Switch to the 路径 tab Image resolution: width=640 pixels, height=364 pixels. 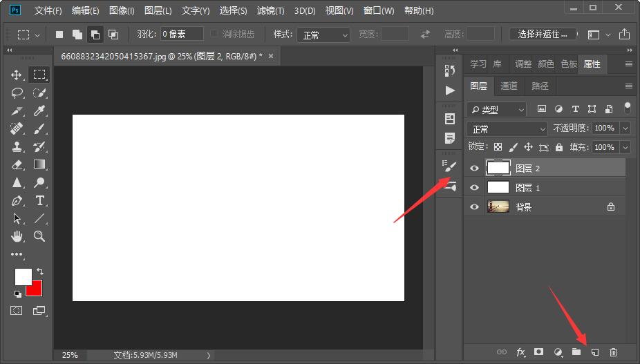(x=540, y=86)
